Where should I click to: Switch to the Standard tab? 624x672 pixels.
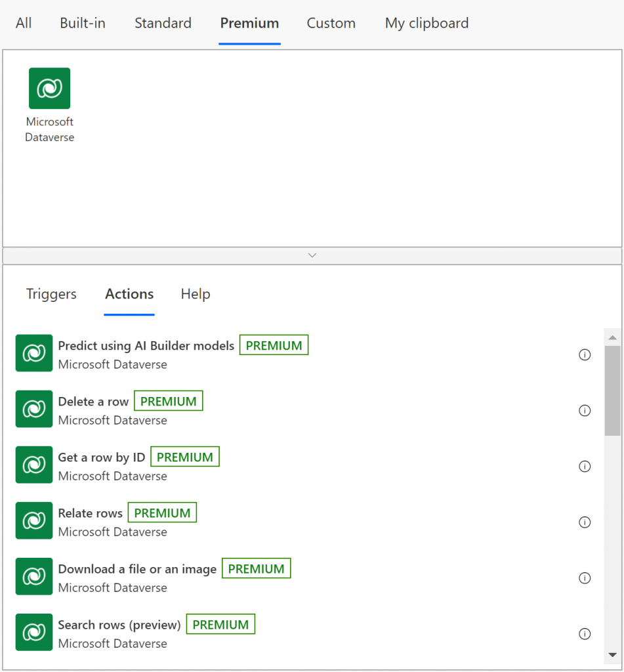point(163,23)
